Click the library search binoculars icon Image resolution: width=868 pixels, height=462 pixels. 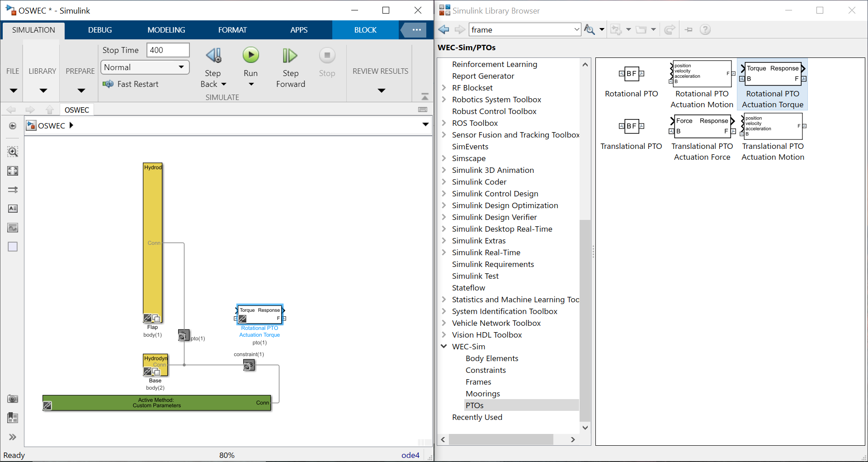pyautogui.click(x=589, y=30)
